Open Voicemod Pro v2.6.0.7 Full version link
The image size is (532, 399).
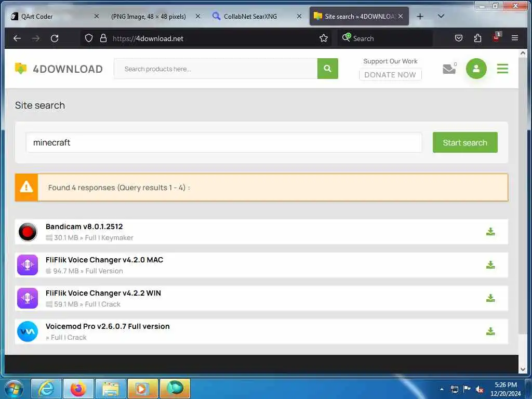(x=108, y=326)
